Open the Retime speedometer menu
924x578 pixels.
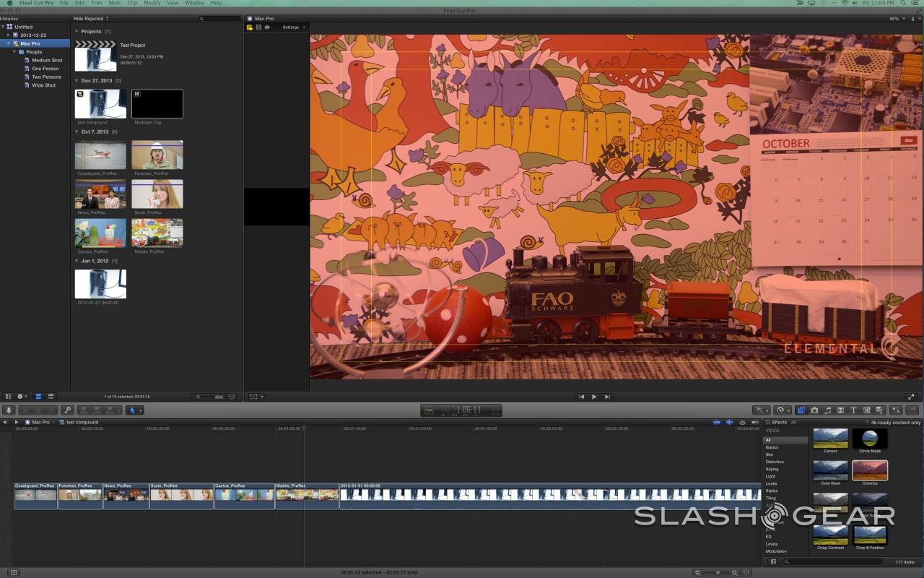[783, 410]
